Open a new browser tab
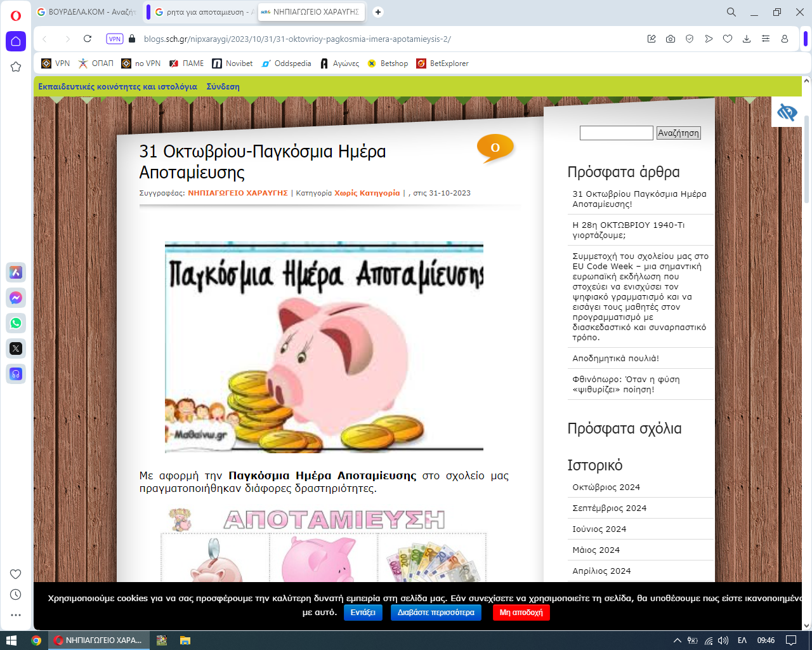This screenshot has width=812, height=650. 378,12
